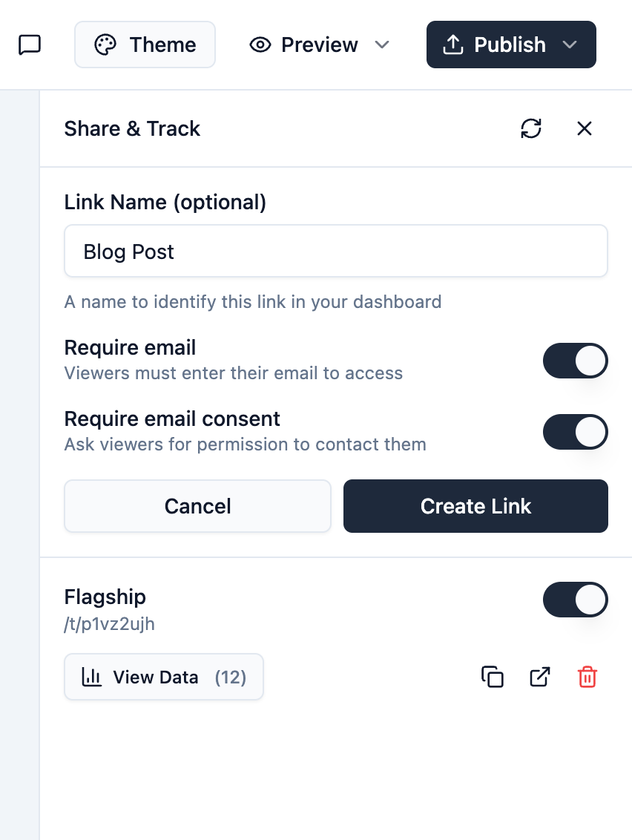
Task: Click the View Data chart icon
Action: [x=90, y=677]
